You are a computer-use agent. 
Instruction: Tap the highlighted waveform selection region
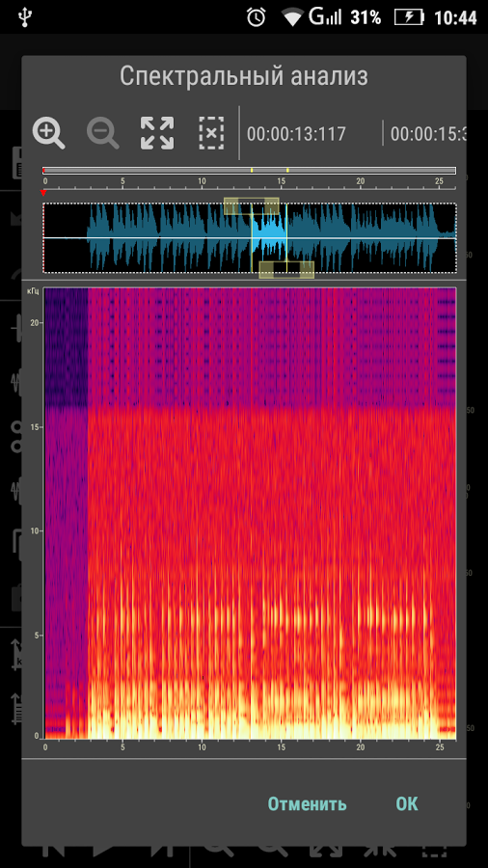269,237
